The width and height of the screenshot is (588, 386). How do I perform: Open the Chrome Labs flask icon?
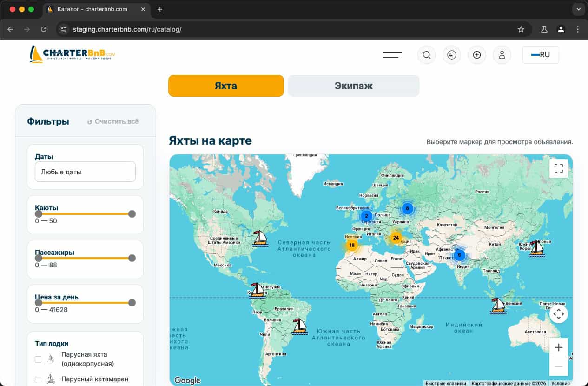coord(544,29)
